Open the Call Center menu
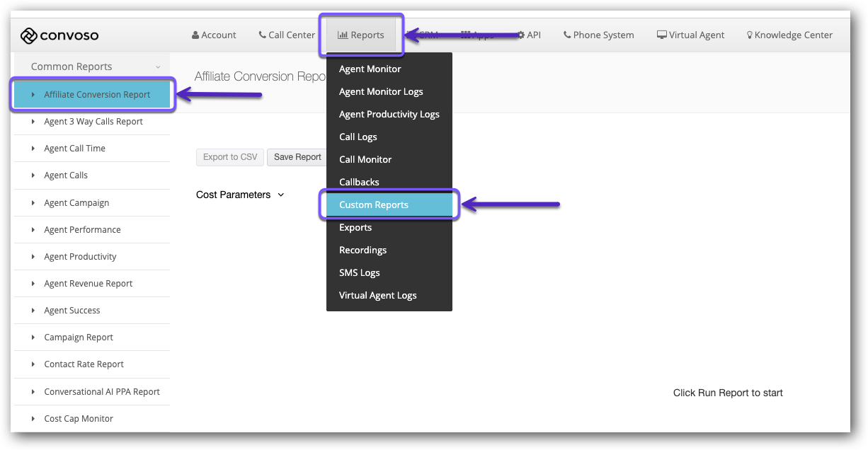 (x=287, y=35)
